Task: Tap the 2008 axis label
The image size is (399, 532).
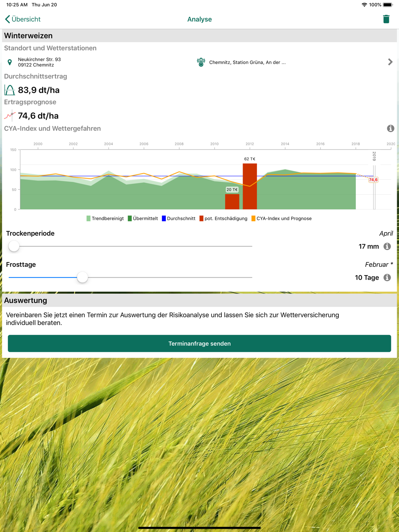Action: [x=179, y=144]
